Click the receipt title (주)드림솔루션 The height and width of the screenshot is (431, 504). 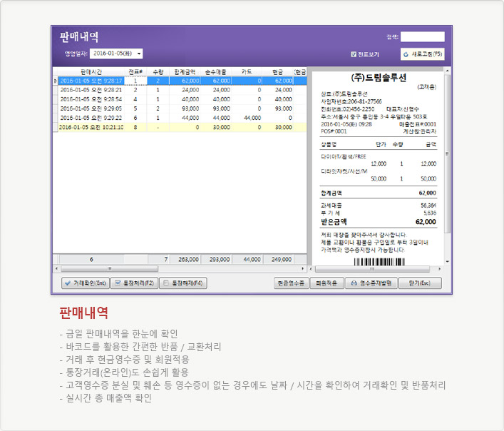pos(379,78)
